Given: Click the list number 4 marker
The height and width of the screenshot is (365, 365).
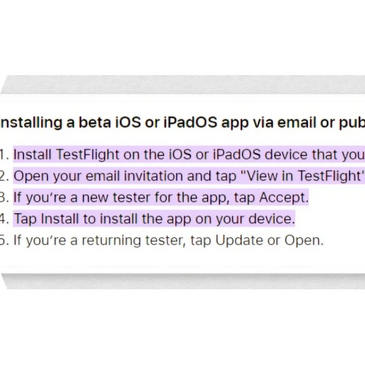Looking at the screenshot, I should pyautogui.click(x=4, y=219).
